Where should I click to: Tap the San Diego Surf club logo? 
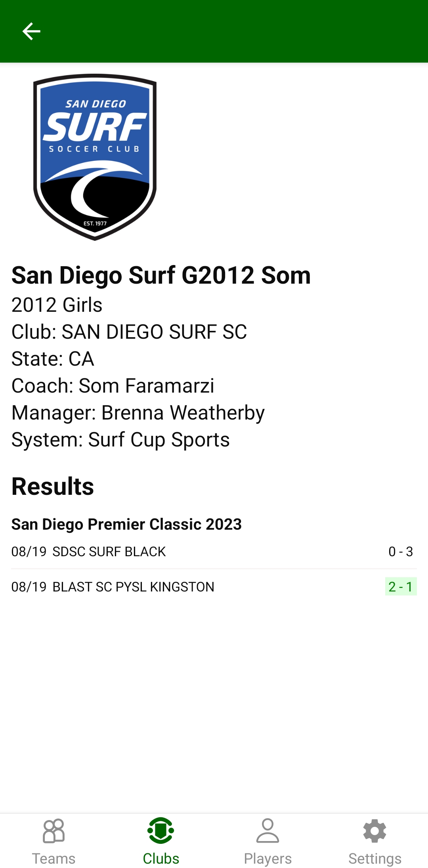coord(95,157)
